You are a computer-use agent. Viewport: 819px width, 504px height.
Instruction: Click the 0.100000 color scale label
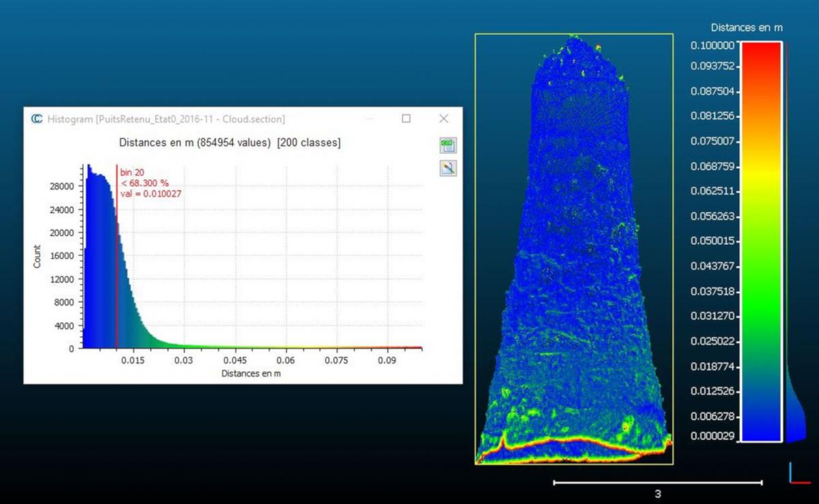(712, 45)
